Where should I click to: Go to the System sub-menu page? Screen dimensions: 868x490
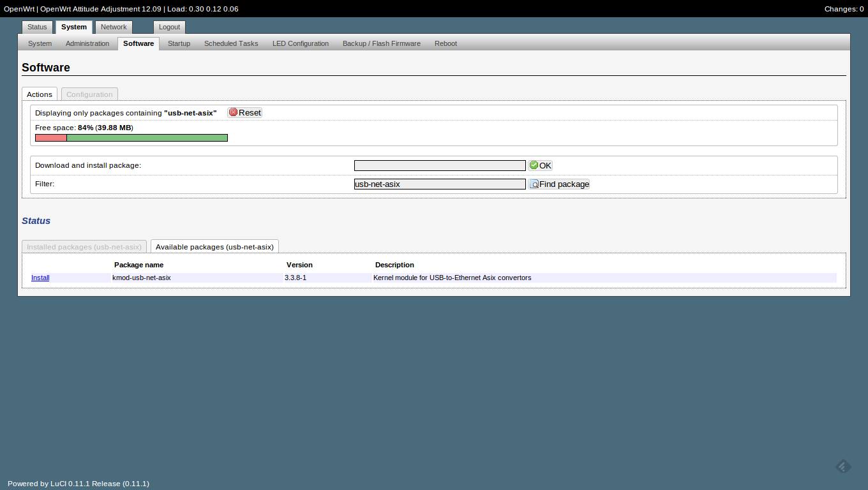pos(40,43)
